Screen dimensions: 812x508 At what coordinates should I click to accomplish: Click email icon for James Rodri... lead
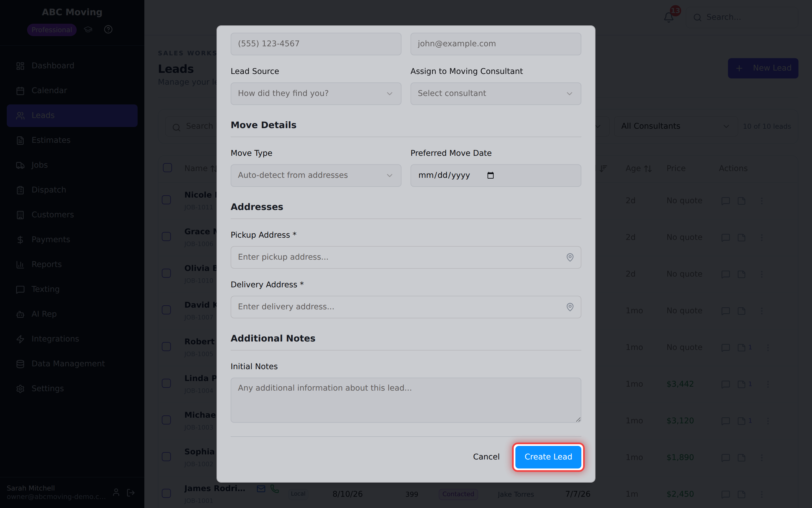261,489
